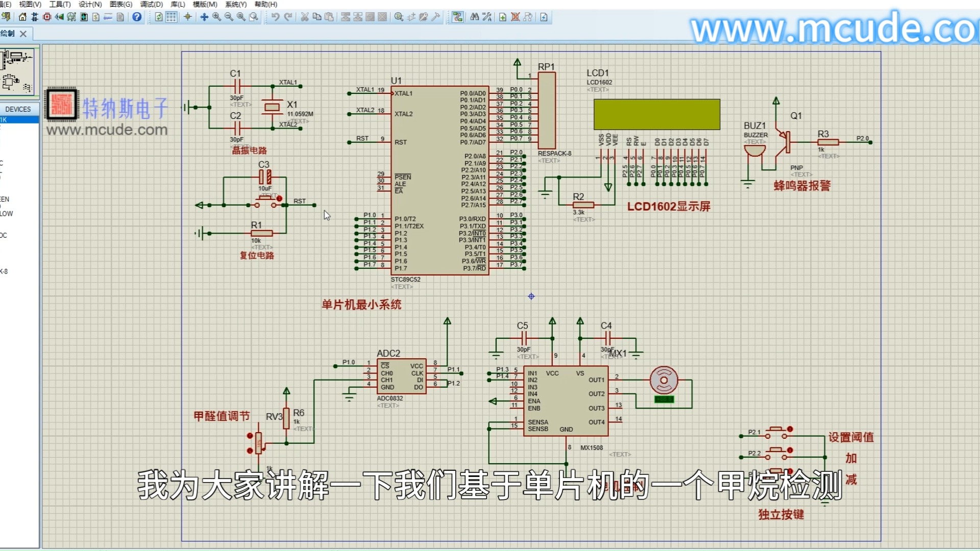Click the motor symbol beside MX1508
This screenshot has height=551, width=980.
click(664, 380)
